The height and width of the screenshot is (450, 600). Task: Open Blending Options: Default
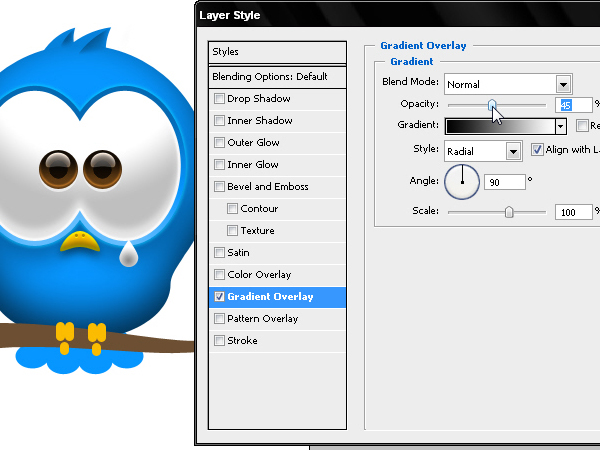click(277, 77)
